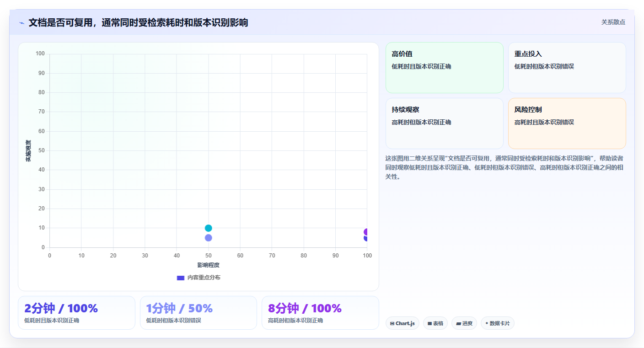Click the lightning icon beside the card title
This screenshot has height=348, width=644.
[x=22, y=23]
